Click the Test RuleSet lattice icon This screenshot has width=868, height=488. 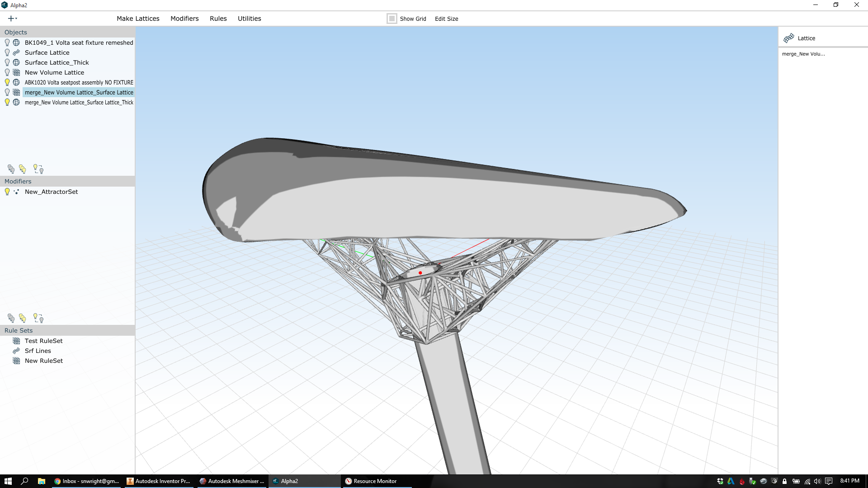(16, 341)
